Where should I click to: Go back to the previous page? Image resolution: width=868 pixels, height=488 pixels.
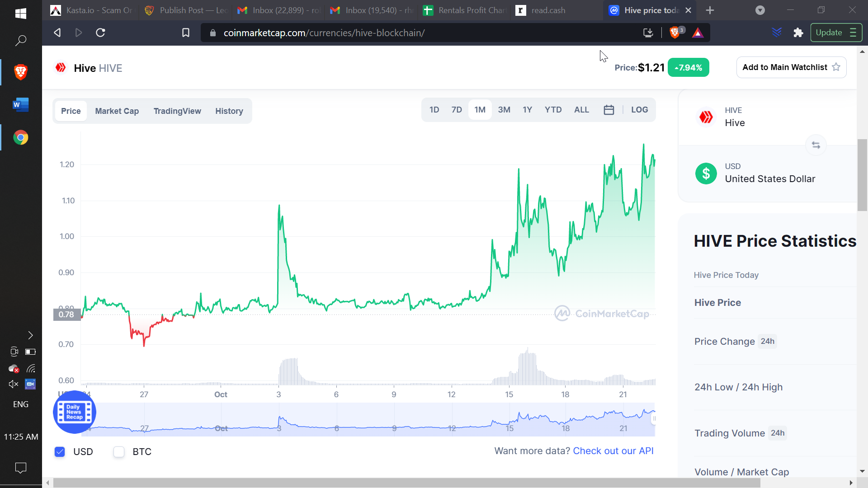(57, 33)
